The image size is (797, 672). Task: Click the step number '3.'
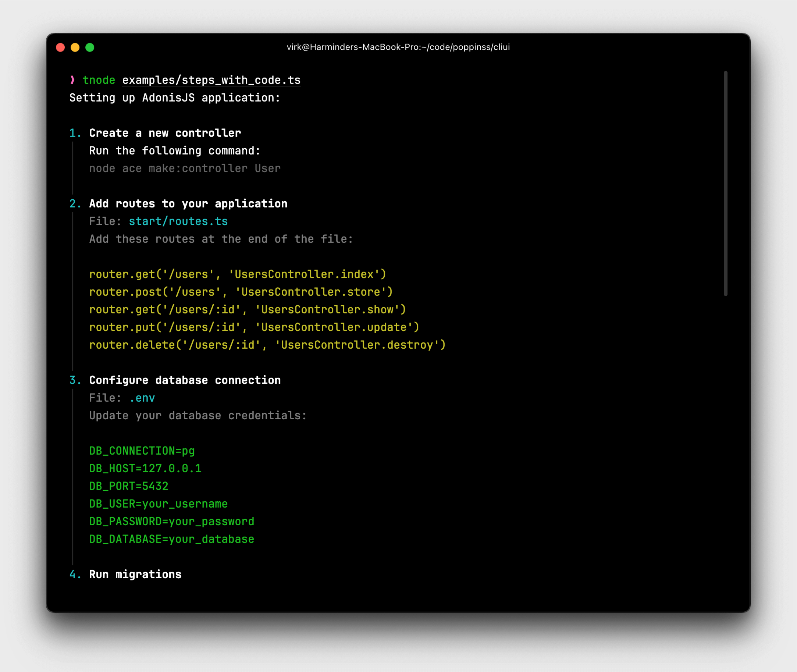click(x=75, y=380)
